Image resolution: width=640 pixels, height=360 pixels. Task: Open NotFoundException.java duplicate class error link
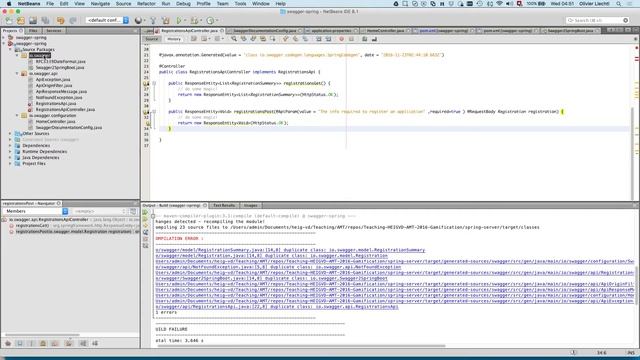point(278,267)
